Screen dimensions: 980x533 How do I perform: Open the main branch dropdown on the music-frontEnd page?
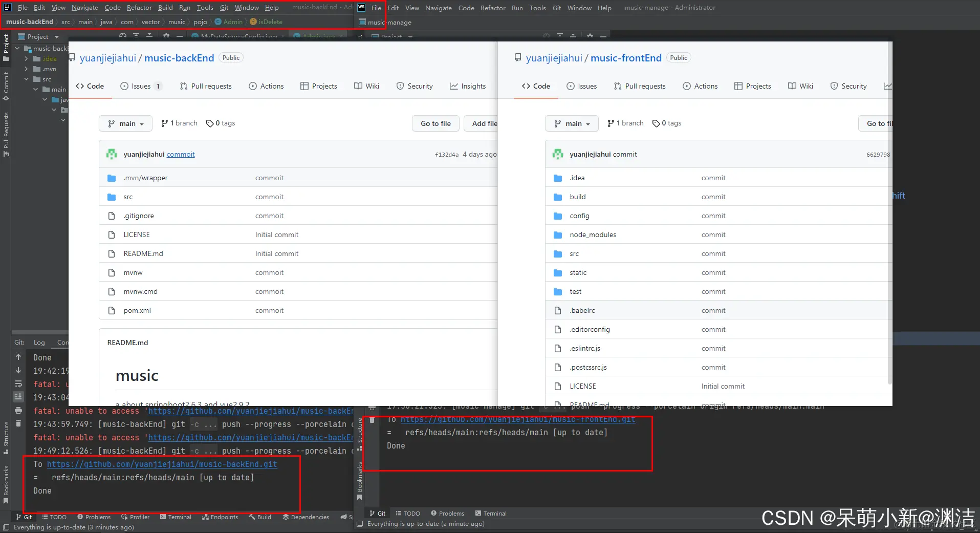572,123
